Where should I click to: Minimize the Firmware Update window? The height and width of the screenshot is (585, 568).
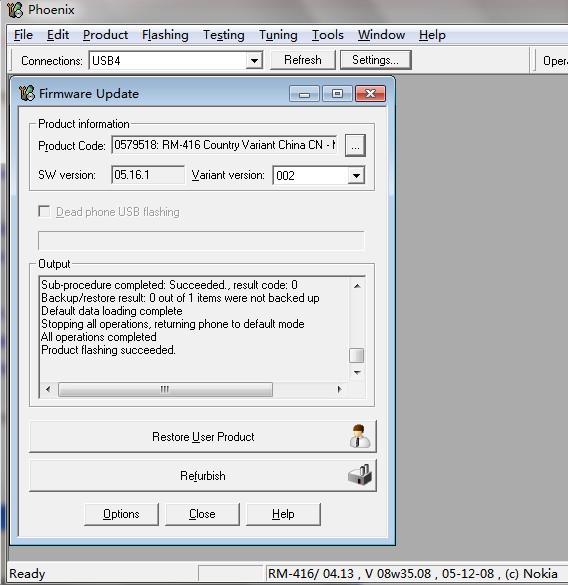coord(304,93)
